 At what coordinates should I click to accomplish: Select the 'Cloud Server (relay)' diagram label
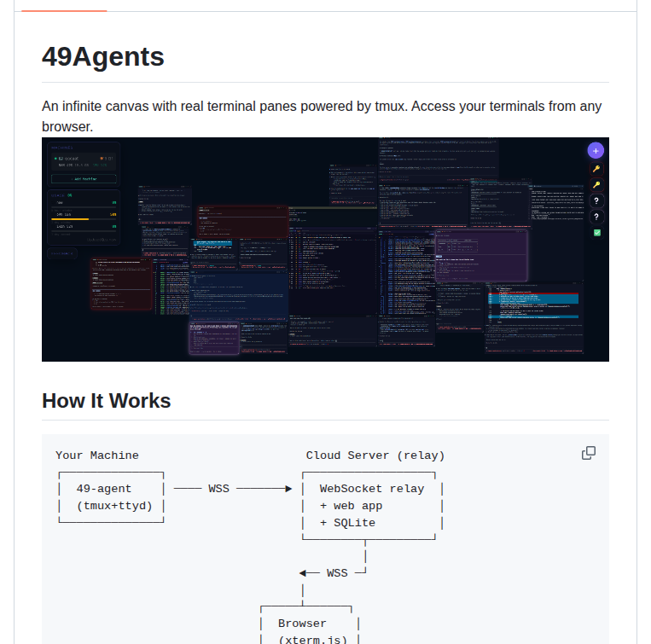coord(375,455)
